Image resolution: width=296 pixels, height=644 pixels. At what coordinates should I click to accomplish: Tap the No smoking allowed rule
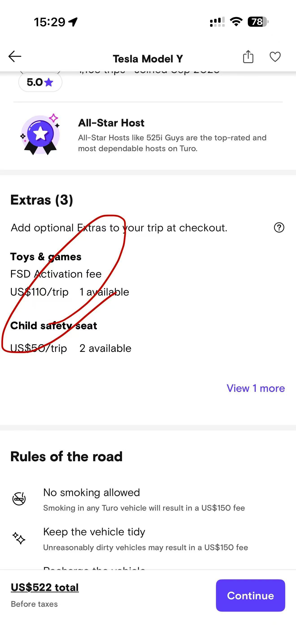[91, 492]
